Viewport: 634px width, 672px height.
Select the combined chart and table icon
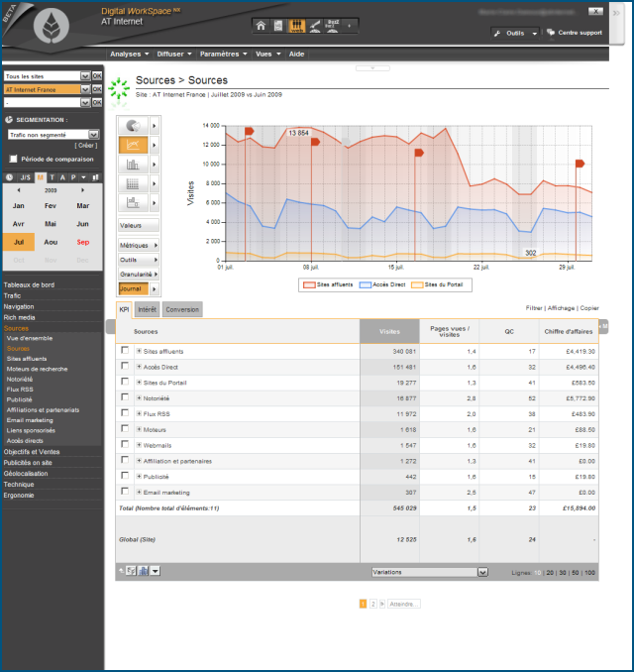pyautogui.click(x=133, y=203)
